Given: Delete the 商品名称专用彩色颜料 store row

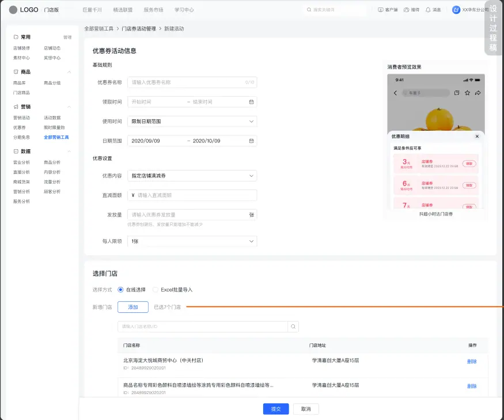Looking at the screenshot, I should point(472,386).
